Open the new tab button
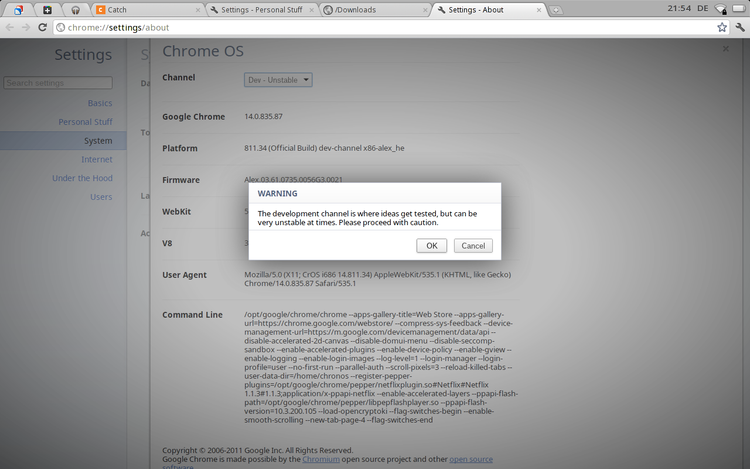This screenshot has width=750, height=469. pos(556,10)
